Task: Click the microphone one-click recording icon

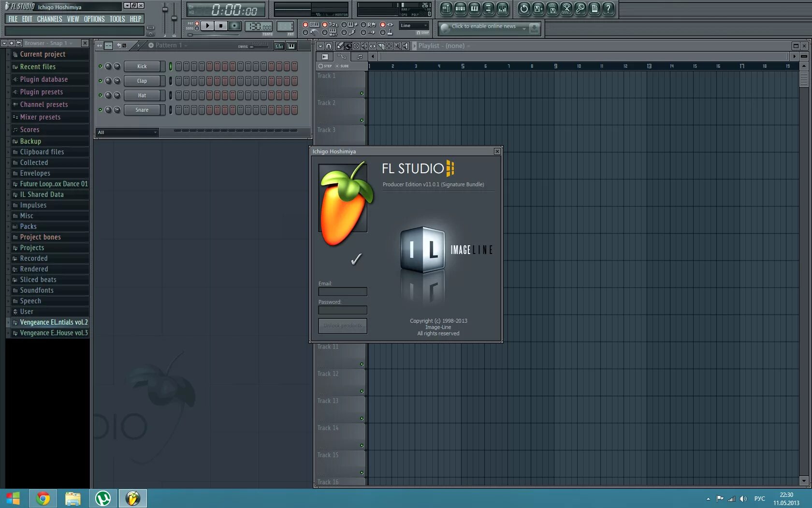Action: click(580, 8)
